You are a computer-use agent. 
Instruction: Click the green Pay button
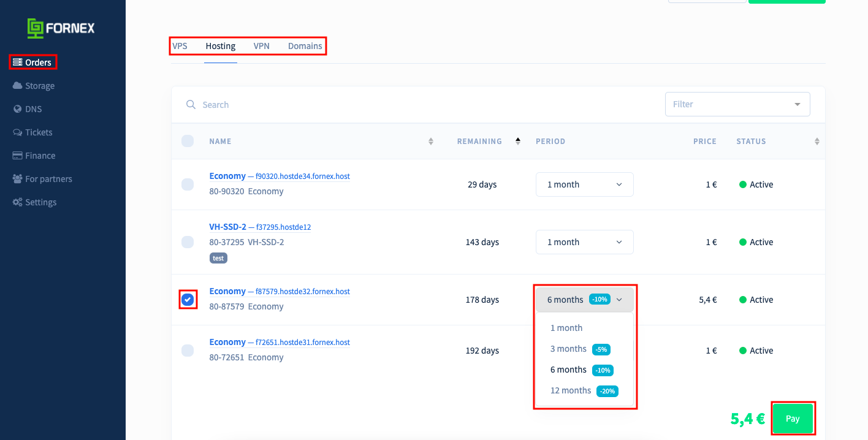tap(793, 419)
